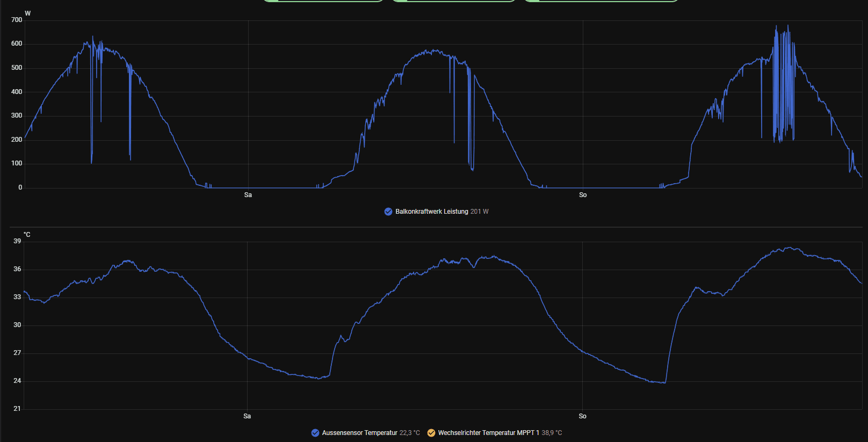Click the Balkonkraftwerk Leistung legend label

[432, 212]
